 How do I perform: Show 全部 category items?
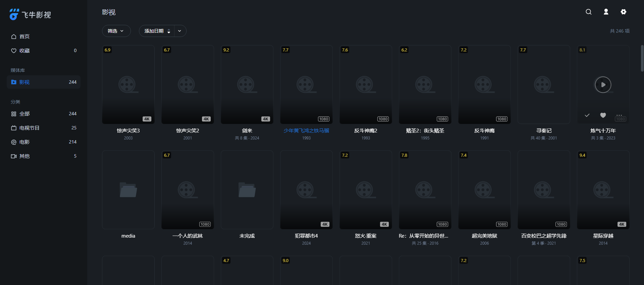[x=44, y=114]
